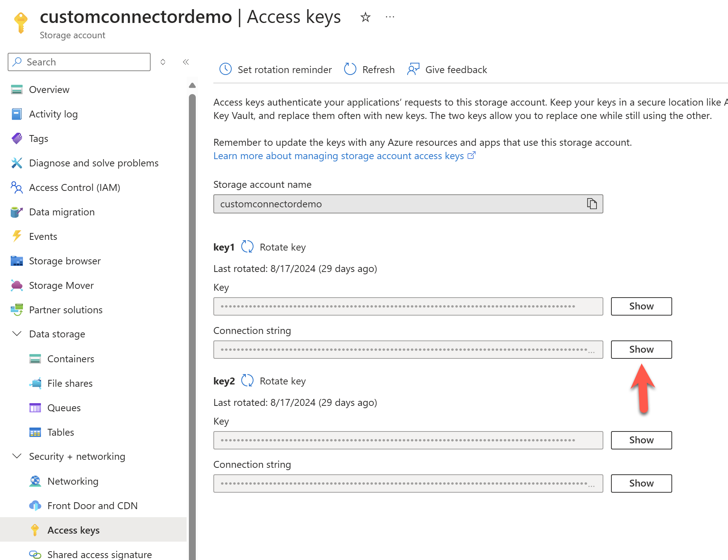Collapse the left navigation pane
728x560 pixels.
point(186,62)
